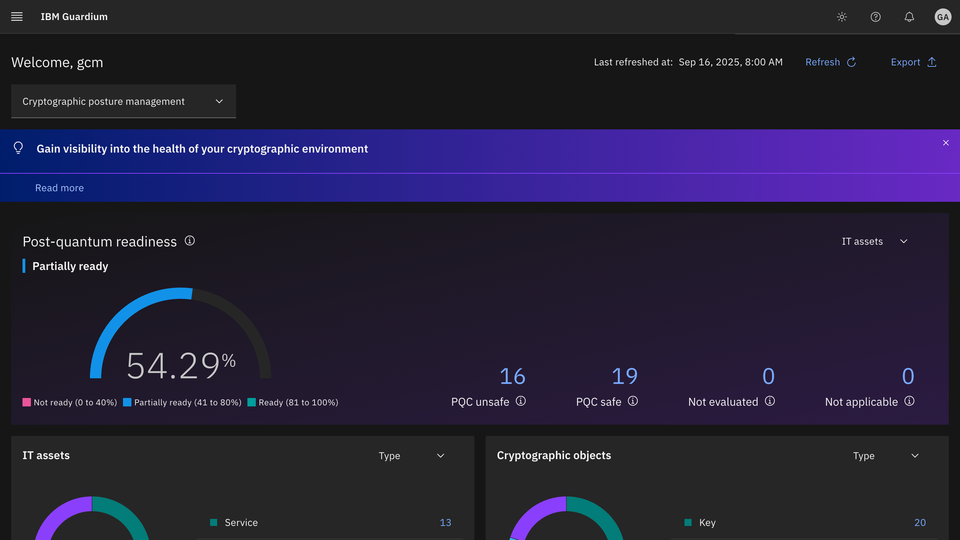Click the GA user avatar
Viewport: 960px width, 540px height.
[942, 17]
